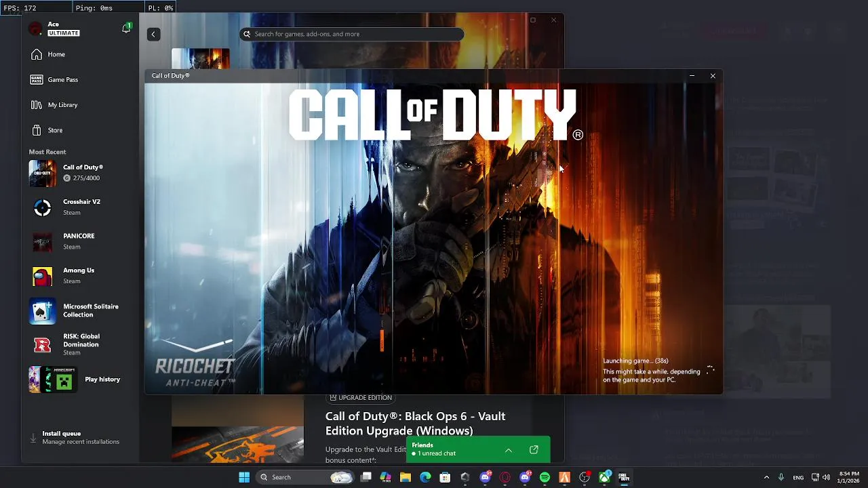Open Microsoft Solitaire Collection from recent list
The image size is (868, 488).
(x=80, y=310)
